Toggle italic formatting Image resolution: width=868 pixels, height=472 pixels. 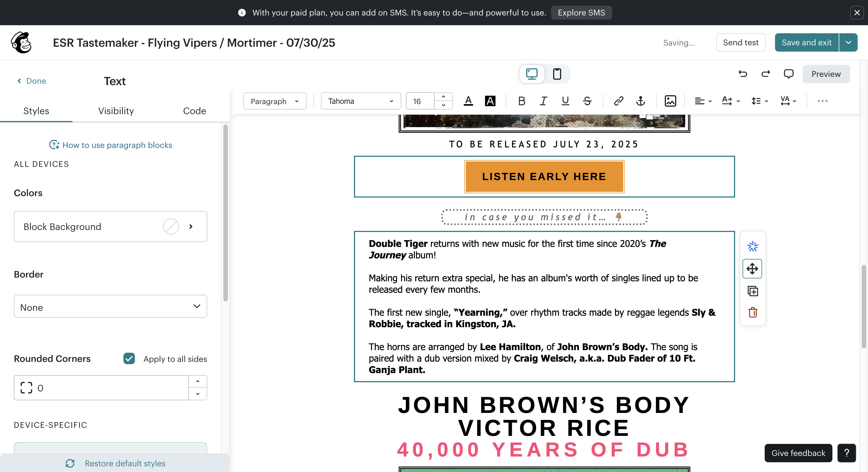click(x=543, y=101)
